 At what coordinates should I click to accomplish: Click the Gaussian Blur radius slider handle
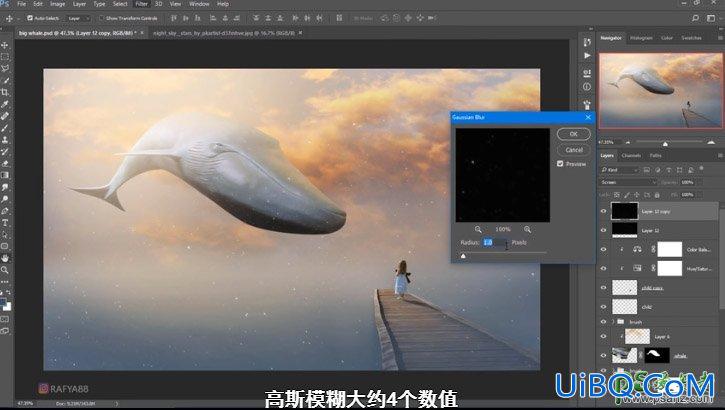463,256
